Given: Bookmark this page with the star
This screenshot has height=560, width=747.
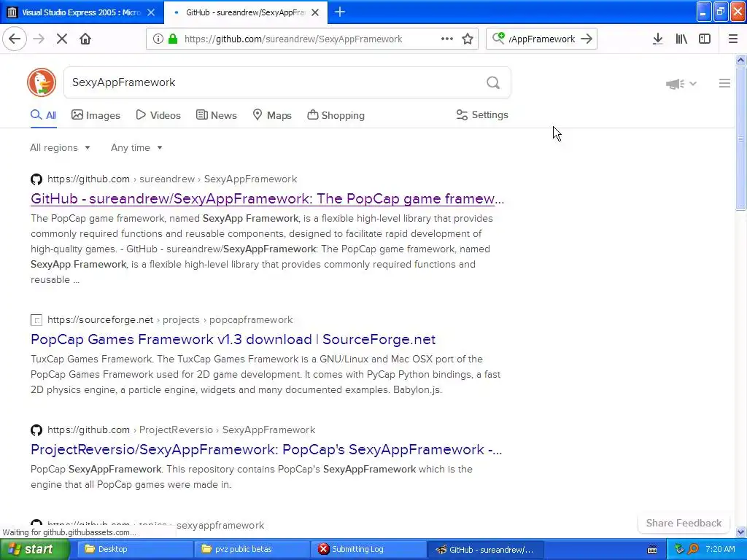Looking at the screenshot, I should (x=468, y=39).
